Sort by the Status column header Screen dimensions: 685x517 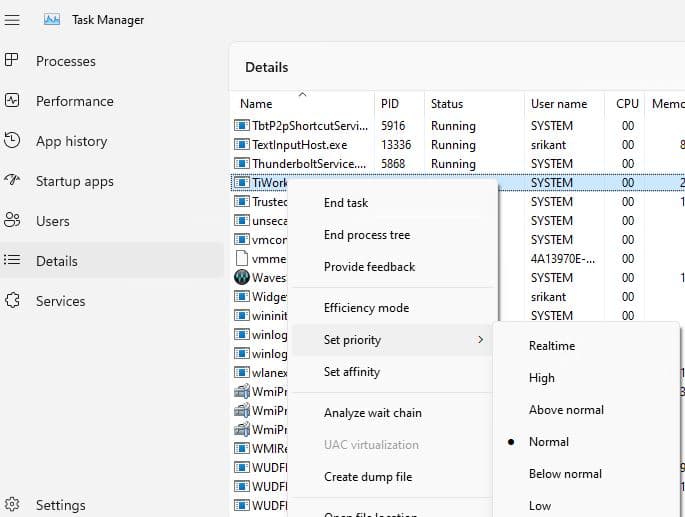[x=446, y=104]
